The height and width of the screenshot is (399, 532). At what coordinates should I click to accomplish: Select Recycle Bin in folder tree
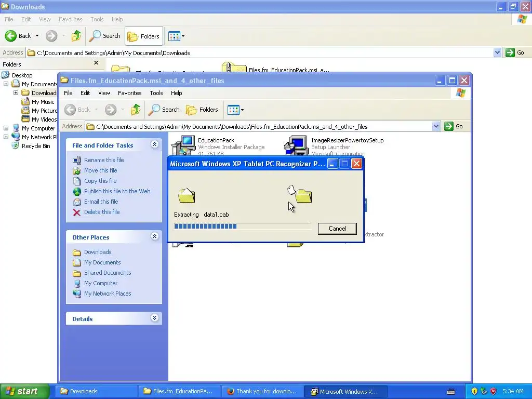tap(36, 146)
